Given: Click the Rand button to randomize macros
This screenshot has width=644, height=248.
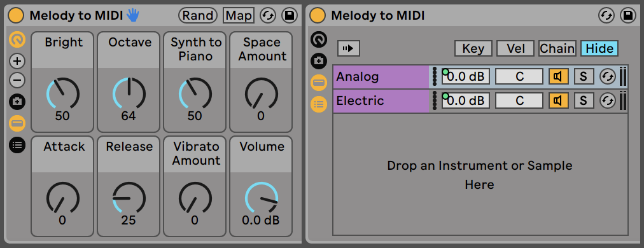Looking at the screenshot, I should (198, 16).
